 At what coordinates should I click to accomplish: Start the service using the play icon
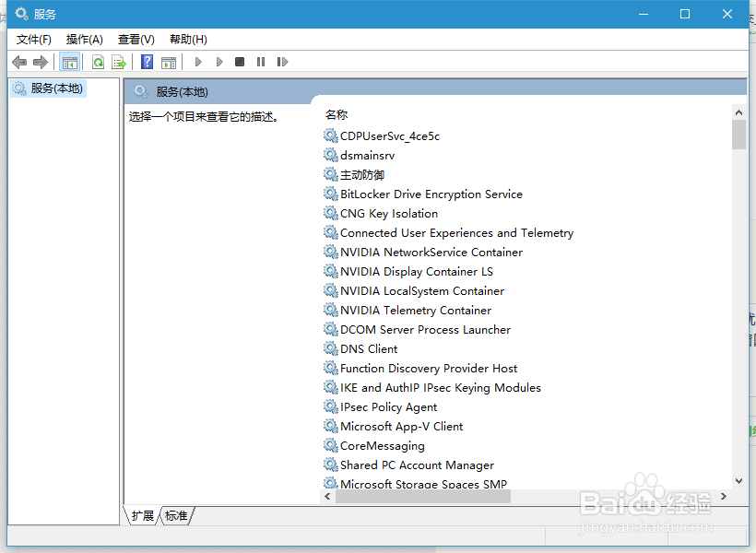click(197, 62)
